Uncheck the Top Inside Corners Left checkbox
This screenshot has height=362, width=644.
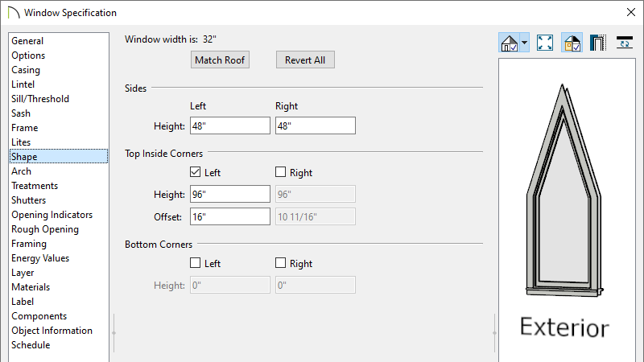196,172
